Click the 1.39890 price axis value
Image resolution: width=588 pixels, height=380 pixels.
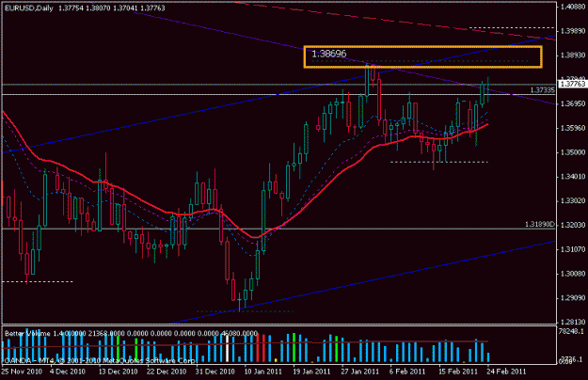click(x=573, y=31)
